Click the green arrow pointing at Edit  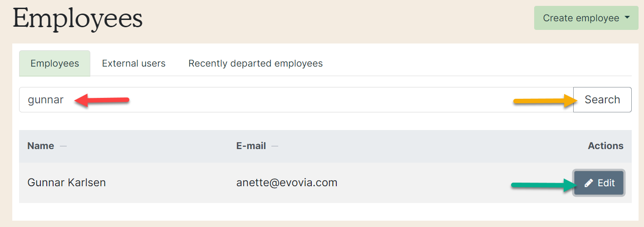tap(542, 184)
